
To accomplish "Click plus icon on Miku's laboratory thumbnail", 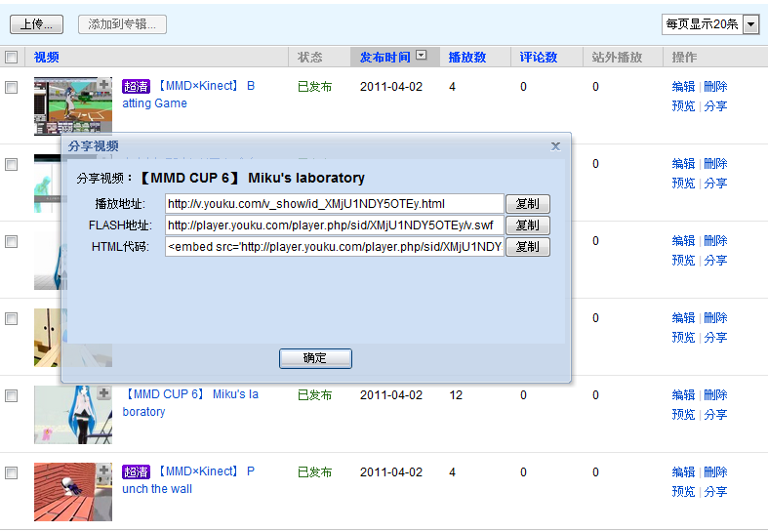I will (103, 392).
